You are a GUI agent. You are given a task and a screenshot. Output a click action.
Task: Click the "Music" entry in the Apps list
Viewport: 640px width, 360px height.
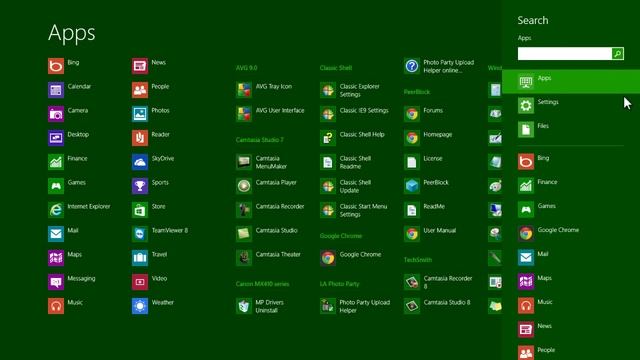(x=65, y=306)
